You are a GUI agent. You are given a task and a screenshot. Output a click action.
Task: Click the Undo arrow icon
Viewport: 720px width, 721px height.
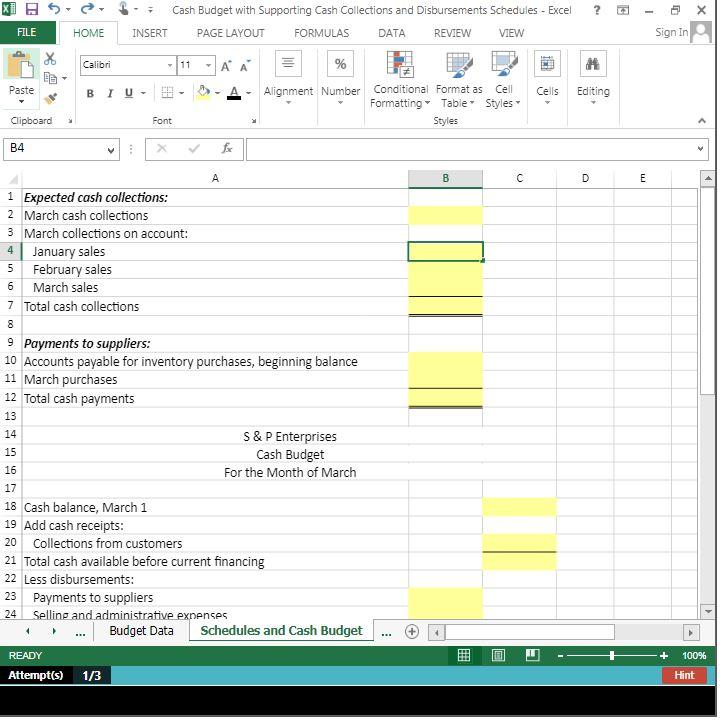pyautogui.click(x=54, y=9)
